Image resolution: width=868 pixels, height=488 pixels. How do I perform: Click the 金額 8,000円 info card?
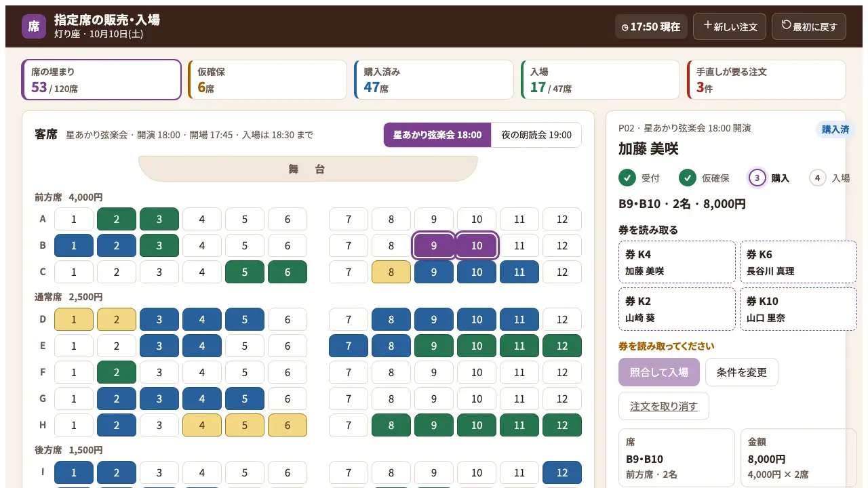click(798, 457)
